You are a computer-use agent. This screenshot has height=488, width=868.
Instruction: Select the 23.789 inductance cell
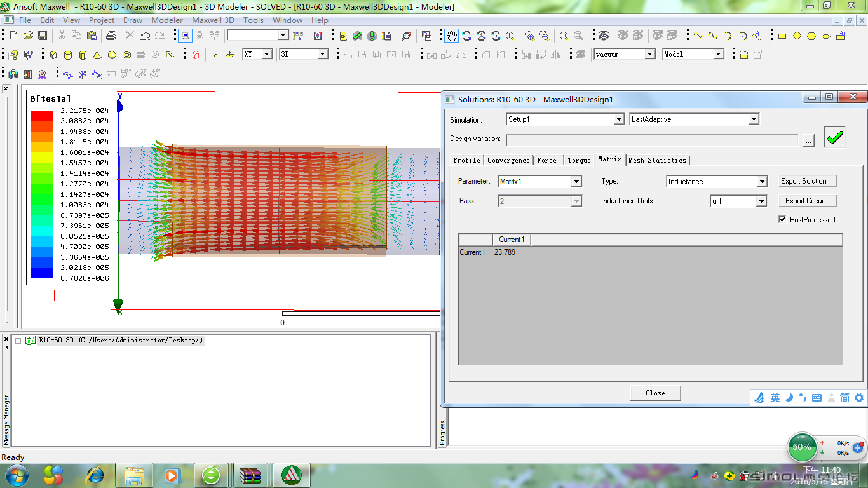coord(505,252)
